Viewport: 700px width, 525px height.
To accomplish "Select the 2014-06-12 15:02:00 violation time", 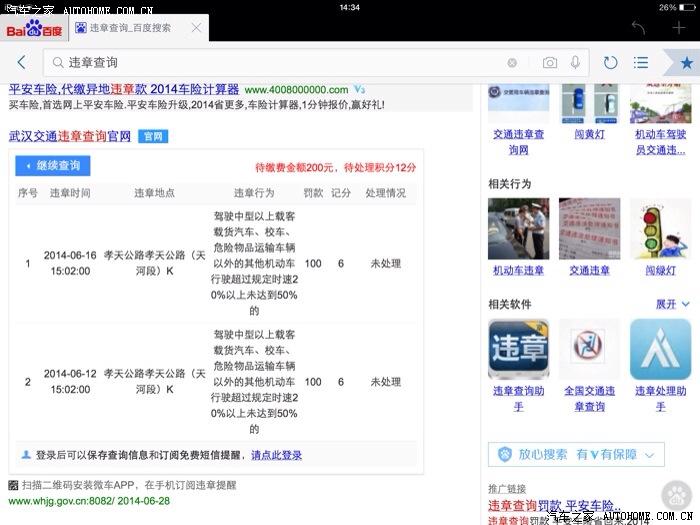I will point(70,381).
